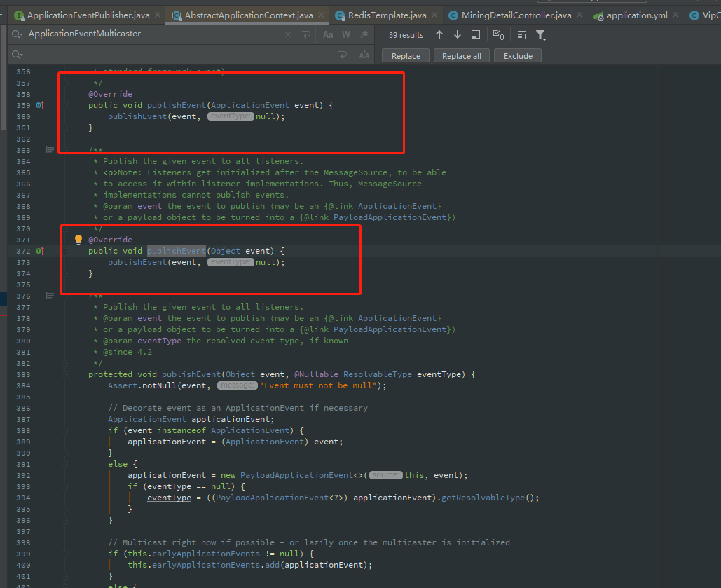721x588 pixels.
Task: Collapse if-block fold marker on line 399
Action: pyautogui.click(x=65, y=554)
